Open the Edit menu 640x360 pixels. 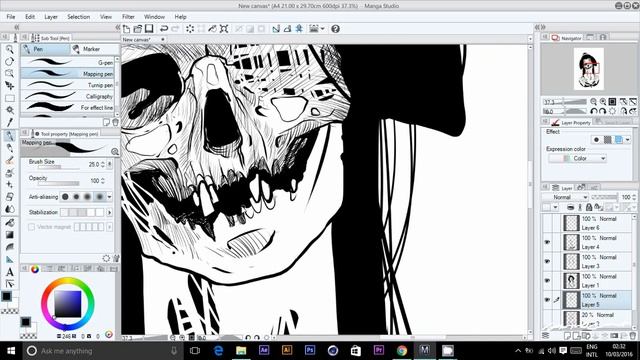[x=30, y=17]
